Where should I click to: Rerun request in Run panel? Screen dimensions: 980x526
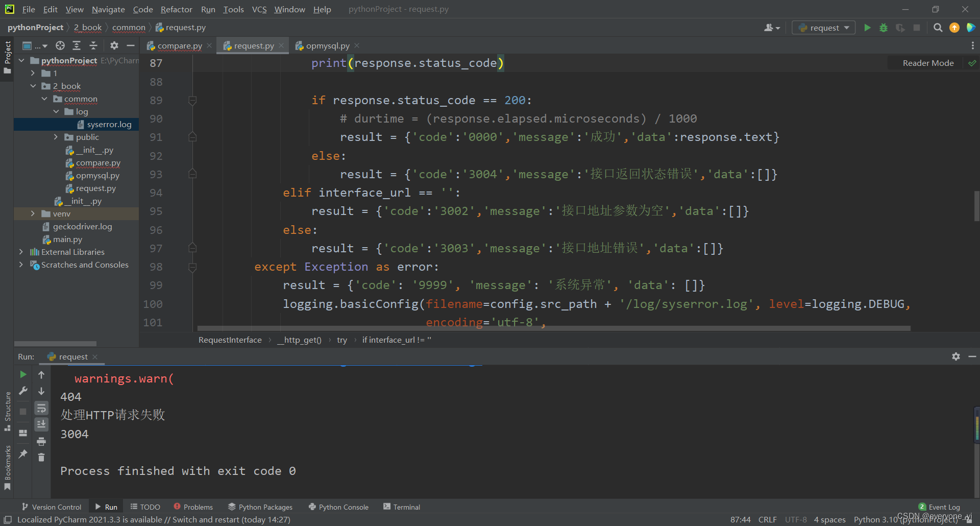click(23, 374)
